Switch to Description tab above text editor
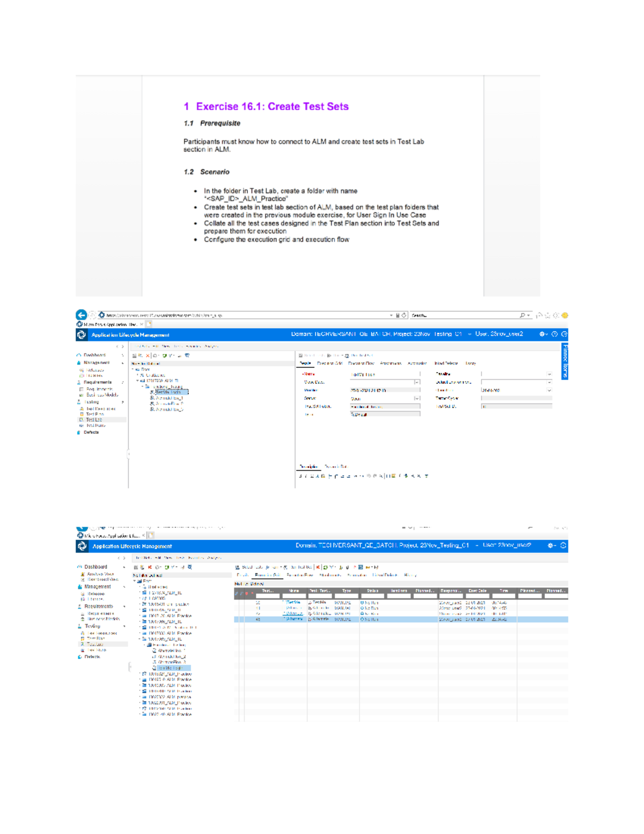The width and height of the screenshot is (644, 834). tap(308, 467)
